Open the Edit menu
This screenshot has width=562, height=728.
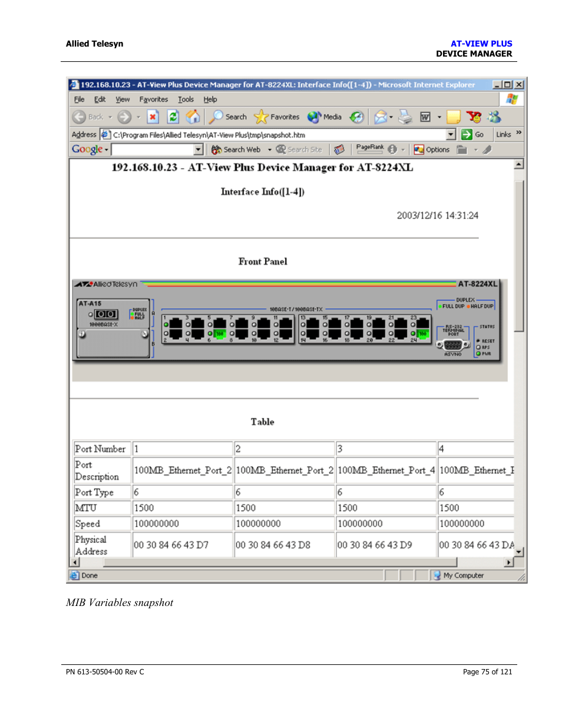[x=100, y=100]
